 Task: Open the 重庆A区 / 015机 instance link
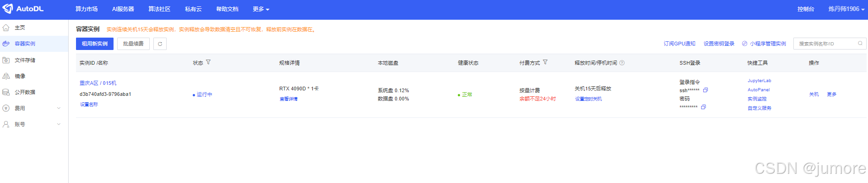click(98, 83)
